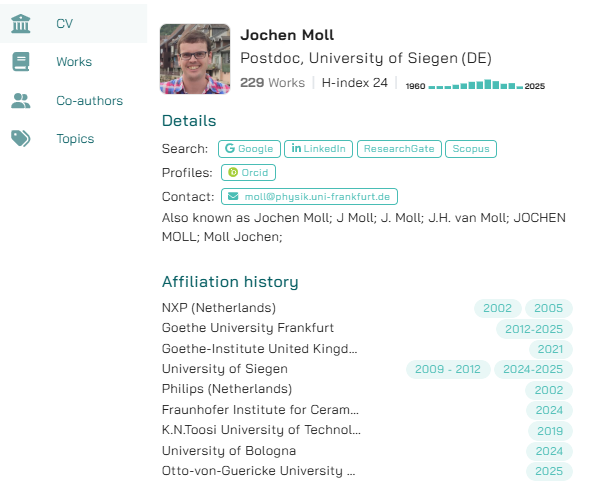Click the 1960–2025 publication timeline chart
The height and width of the screenshot is (499, 604).
(475, 87)
